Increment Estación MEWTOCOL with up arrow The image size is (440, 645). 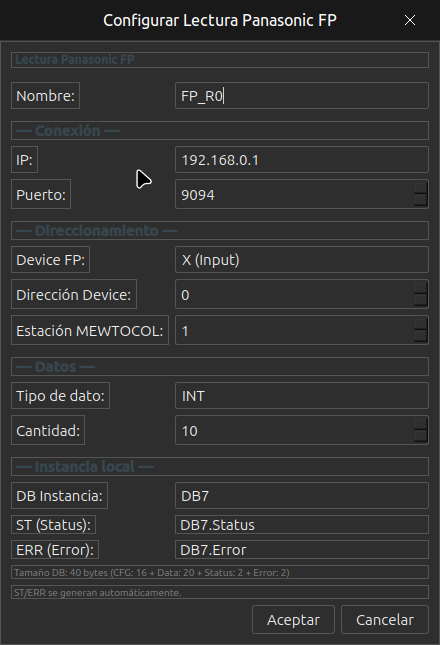coord(421,324)
